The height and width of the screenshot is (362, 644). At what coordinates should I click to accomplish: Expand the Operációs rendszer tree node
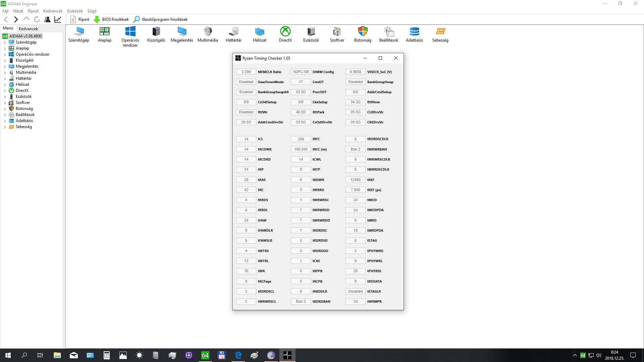(5, 55)
